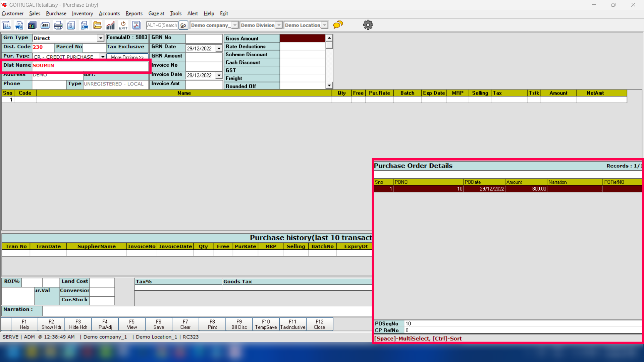Expand the Grn Type dropdown

[x=100, y=38]
